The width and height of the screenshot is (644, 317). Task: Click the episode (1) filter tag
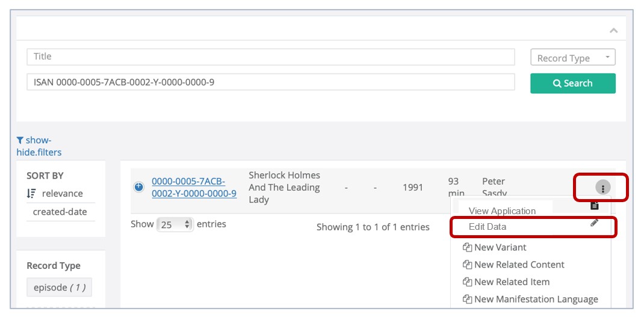tap(60, 288)
